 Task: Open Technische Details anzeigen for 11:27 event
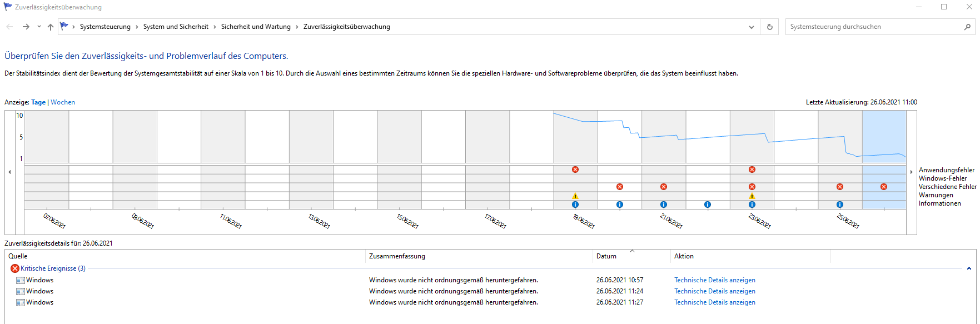coord(715,302)
